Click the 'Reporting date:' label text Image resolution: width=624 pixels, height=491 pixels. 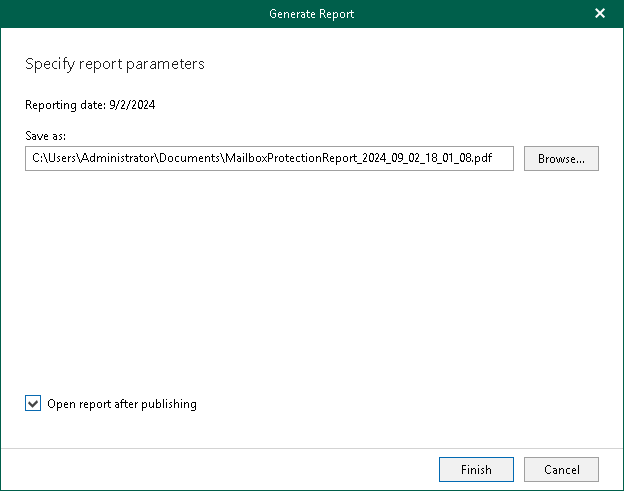tap(65, 105)
